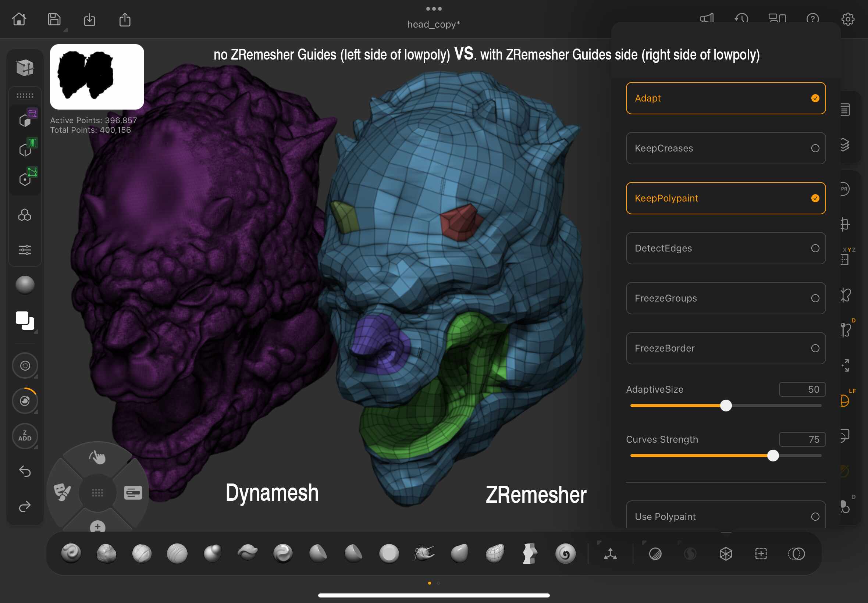
Task: Toggle the Adapt button
Action: coord(725,98)
